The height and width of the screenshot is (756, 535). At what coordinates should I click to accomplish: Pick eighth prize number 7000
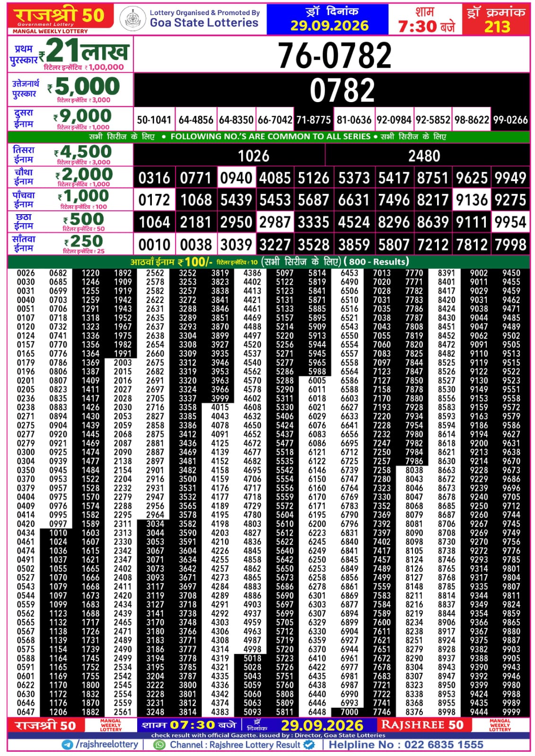pos(349,712)
